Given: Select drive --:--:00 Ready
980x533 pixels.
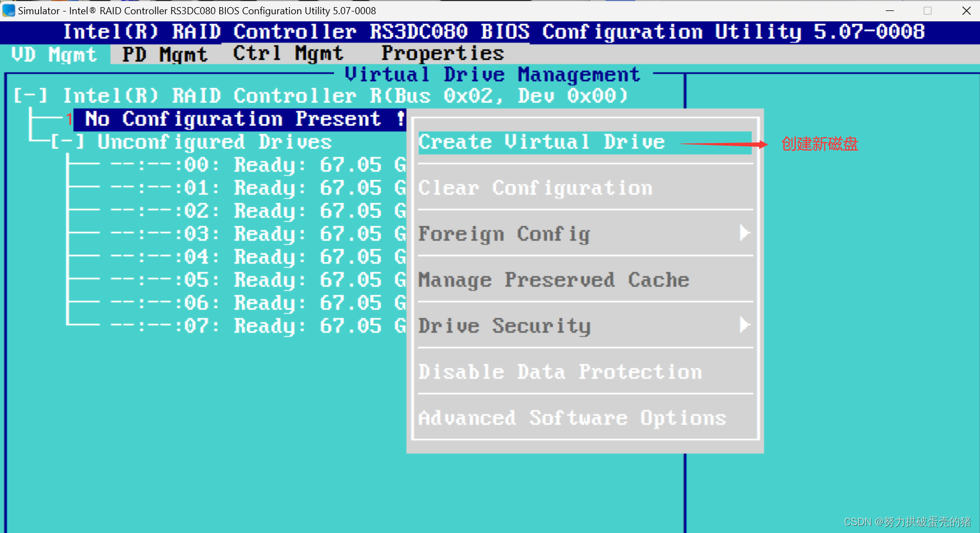Looking at the screenshot, I should click(x=258, y=165).
